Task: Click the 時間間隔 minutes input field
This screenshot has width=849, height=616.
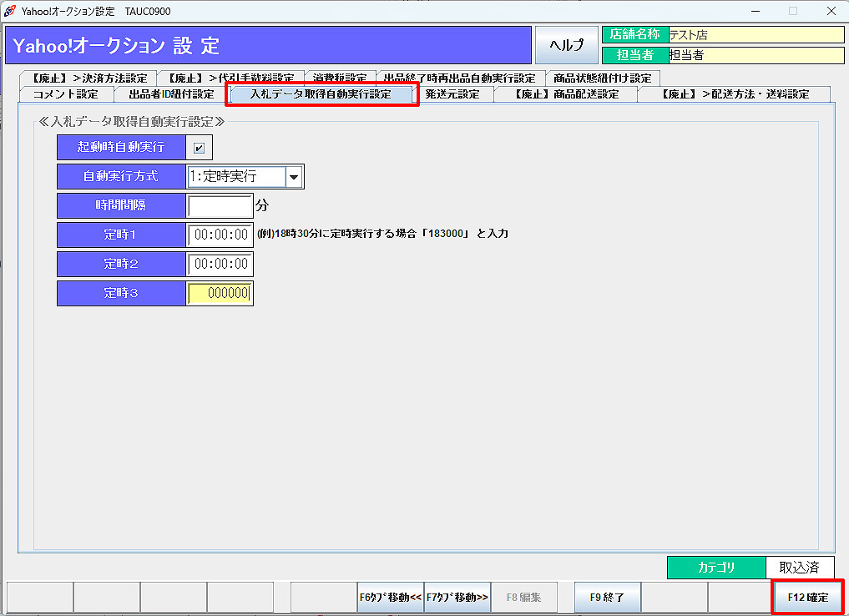Action: pos(220,205)
